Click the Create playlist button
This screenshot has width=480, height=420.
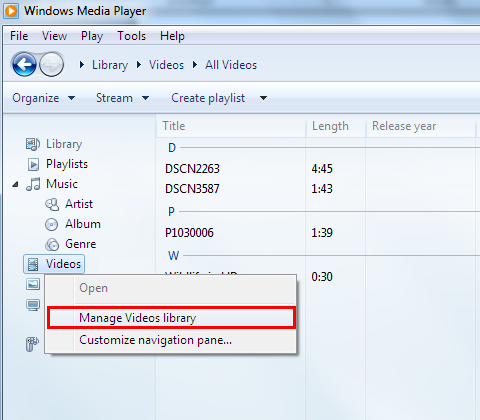tap(208, 98)
